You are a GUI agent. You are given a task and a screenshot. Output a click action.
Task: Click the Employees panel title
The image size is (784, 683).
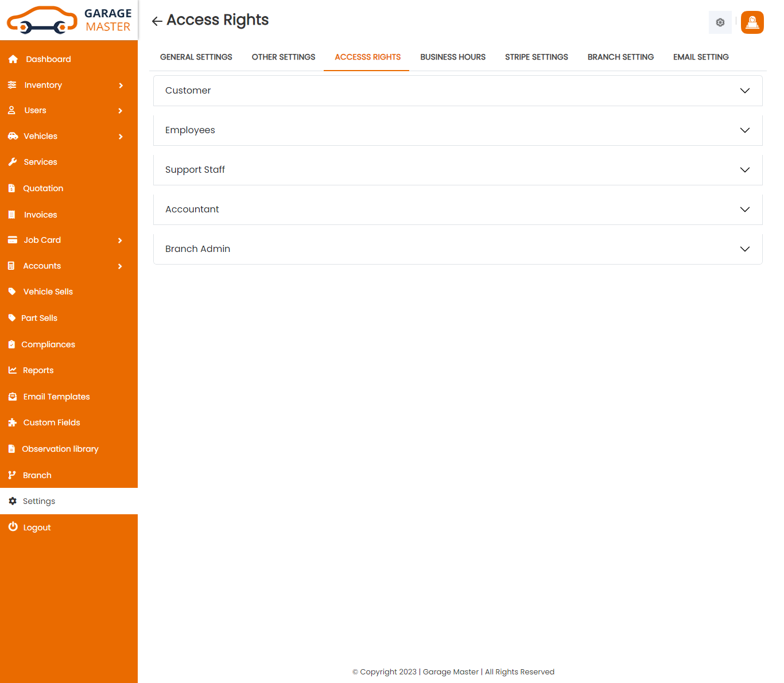[x=190, y=130]
